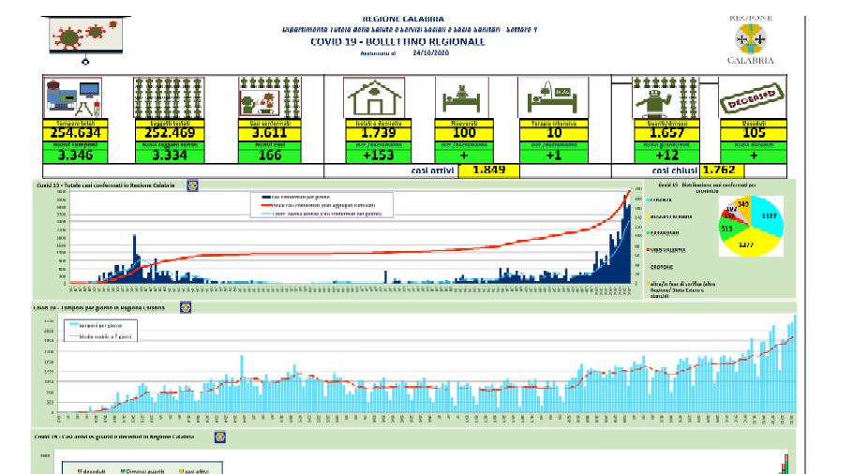Click the hospital bed patient icon
The height and width of the screenshot is (474, 868).
click(x=458, y=97)
